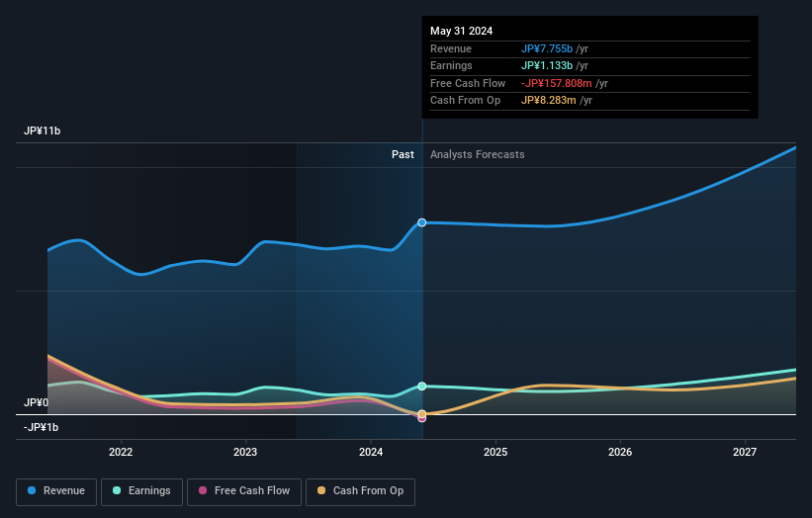Select the 2022 x-axis label

pyautogui.click(x=121, y=452)
